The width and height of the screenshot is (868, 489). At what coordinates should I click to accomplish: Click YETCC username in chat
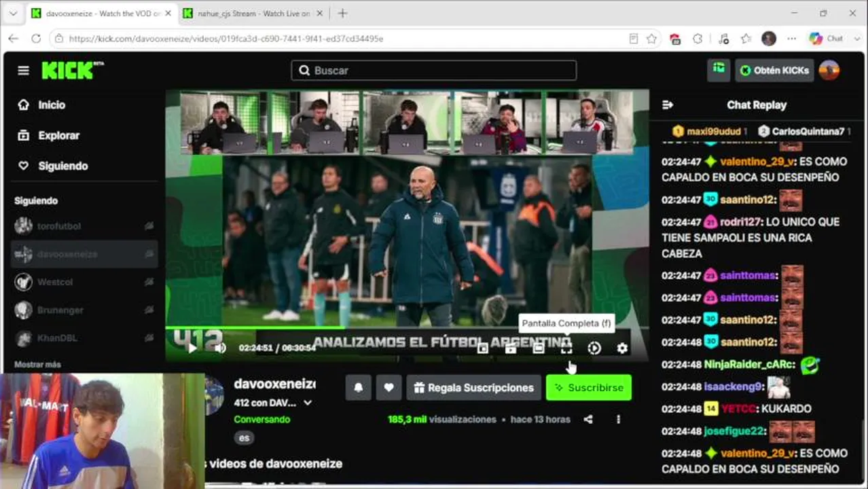pos(738,409)
